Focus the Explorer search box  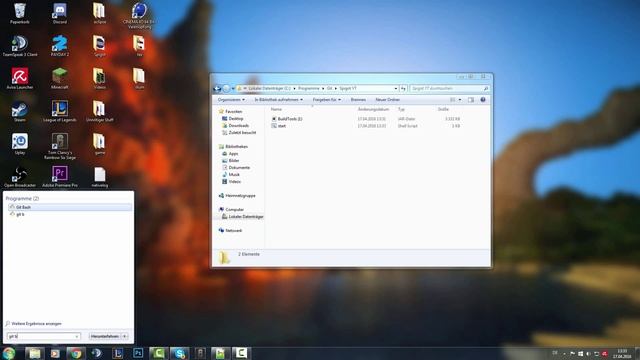pyautogui.click(x=449, y=88)
